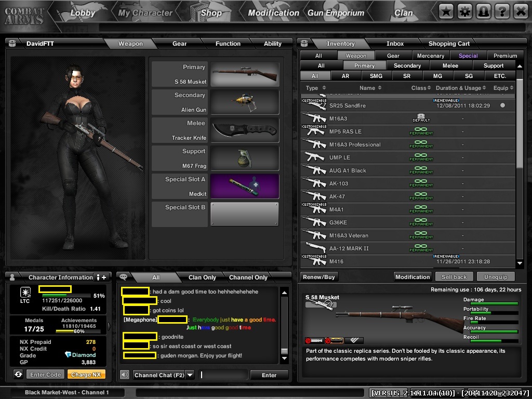This screenshot has height=399, width=532.
Task: Click the chat scroll up arrow
Action: [284, 292]
